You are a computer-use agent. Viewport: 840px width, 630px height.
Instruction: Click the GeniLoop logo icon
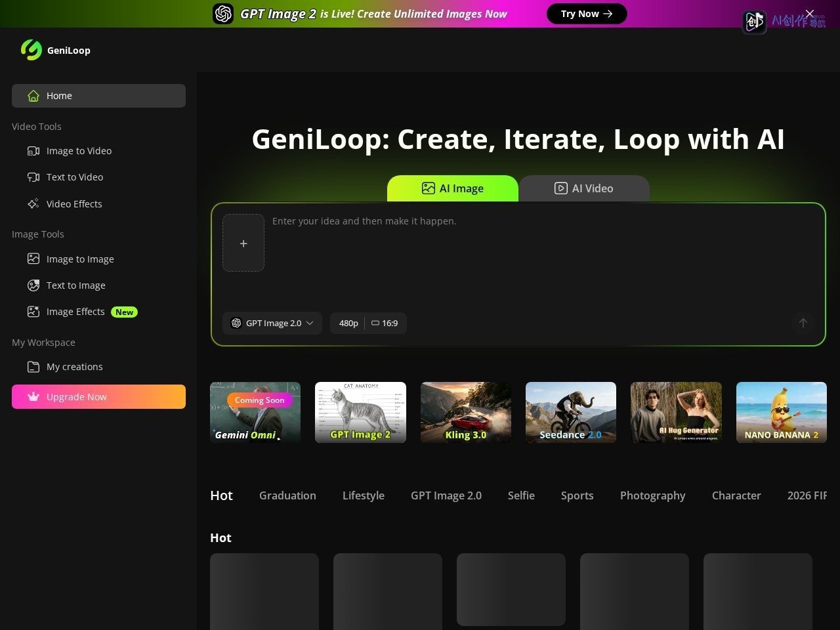coord(31,50)
